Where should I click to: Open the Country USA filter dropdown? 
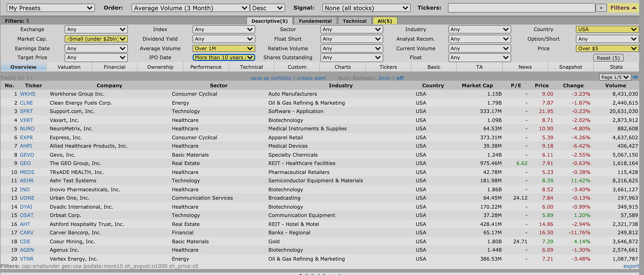[607, 29]
